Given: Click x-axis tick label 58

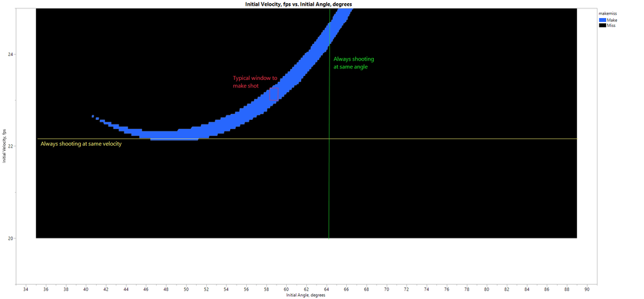Looking at the screenshot, I should click(266, 289).
